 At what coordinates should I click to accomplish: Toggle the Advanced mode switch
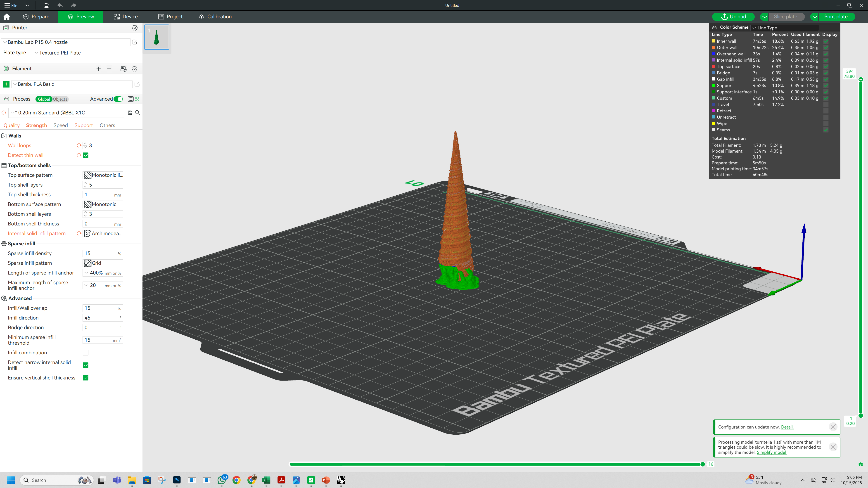(x=118, y=99)
